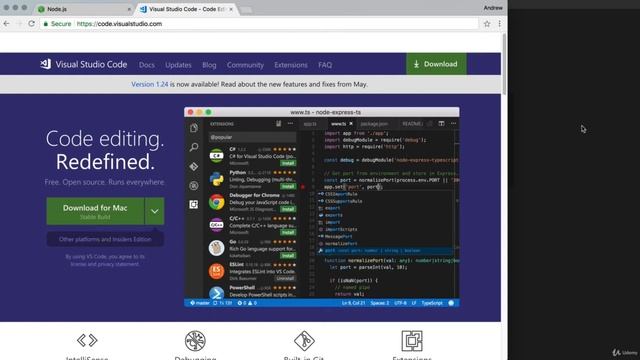The width and height of the screenshot is (640, 360).
Task: Open Extensions in the top navigation
Action: point(291,65)
